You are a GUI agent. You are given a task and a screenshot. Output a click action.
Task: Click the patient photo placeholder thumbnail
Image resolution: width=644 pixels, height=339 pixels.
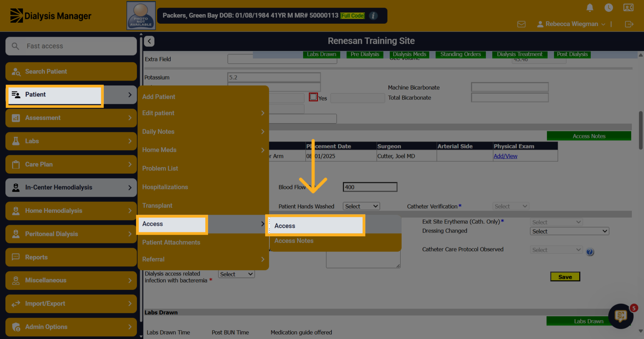141,15
